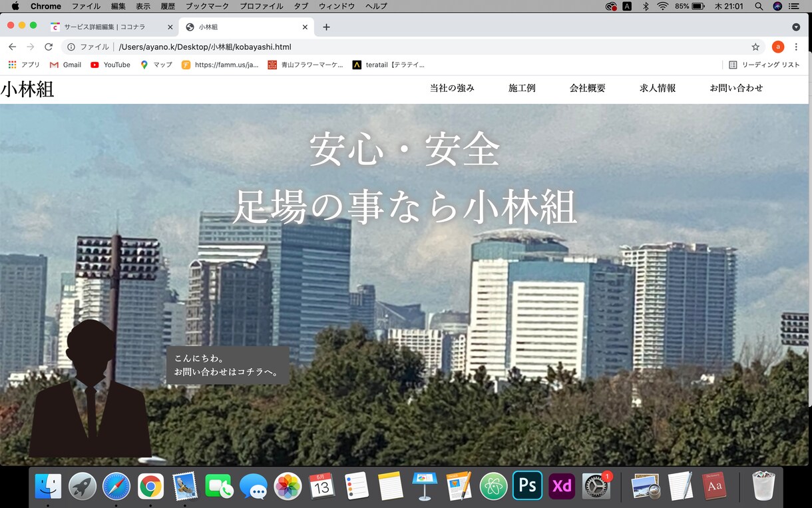Reload the page with the refresh icon
The width and height of the screenshot is (812, 508).
point(49,47)
